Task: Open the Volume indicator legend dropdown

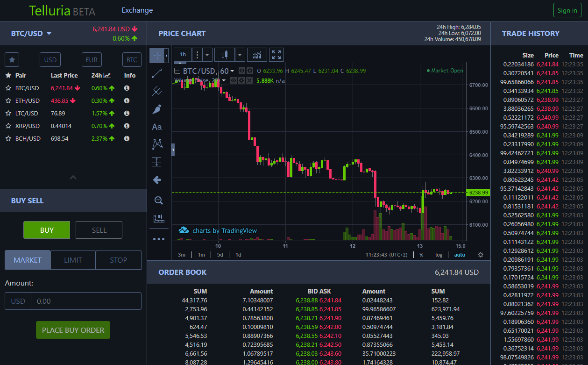Action: coord(224,80)
